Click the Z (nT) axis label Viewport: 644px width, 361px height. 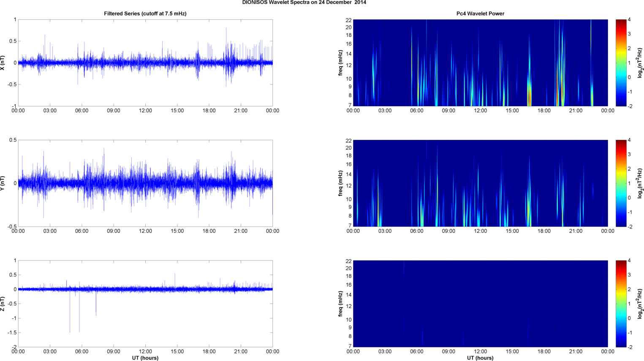[3, 304]
